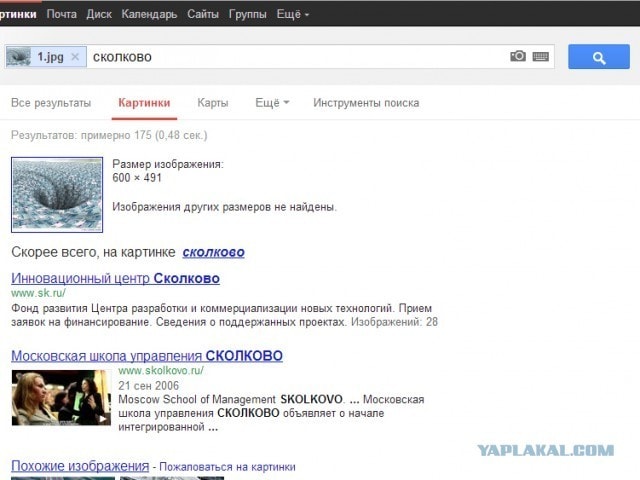Play the СКОЛКОВО video thumbnail
The width and height of the screenshot is (640, 480).
pyautogui.click(x=61, y=398)
